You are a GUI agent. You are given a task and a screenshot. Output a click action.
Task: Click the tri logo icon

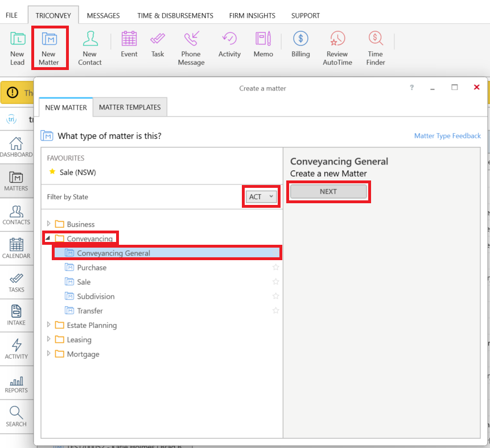tap(11, 119)
